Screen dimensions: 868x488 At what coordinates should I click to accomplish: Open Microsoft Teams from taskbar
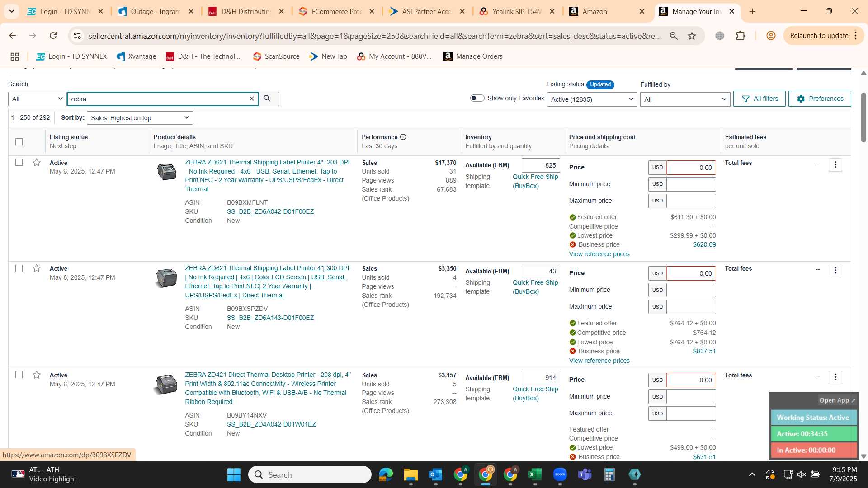[x=585, y=474]
